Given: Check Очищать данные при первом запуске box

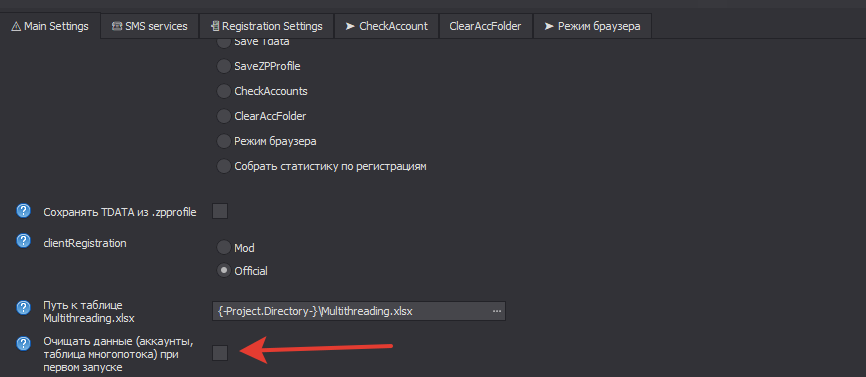Looking at the screenshot, I should [220, 353].
